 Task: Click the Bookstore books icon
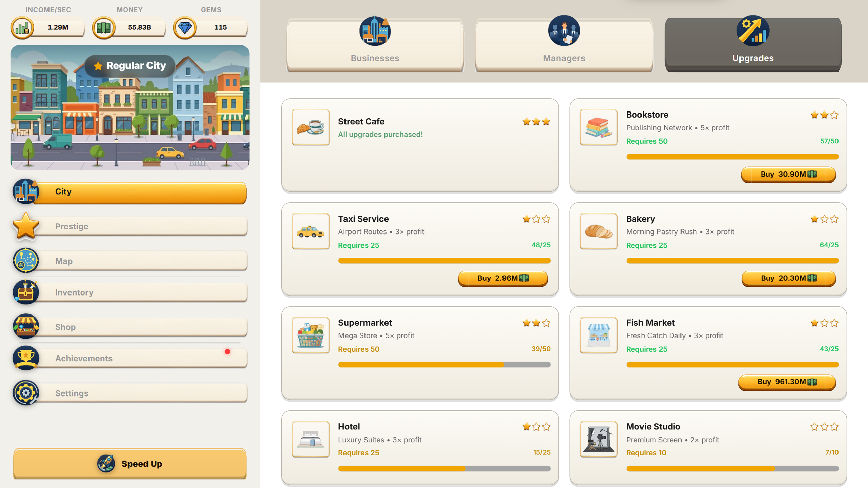click(599, 127)
